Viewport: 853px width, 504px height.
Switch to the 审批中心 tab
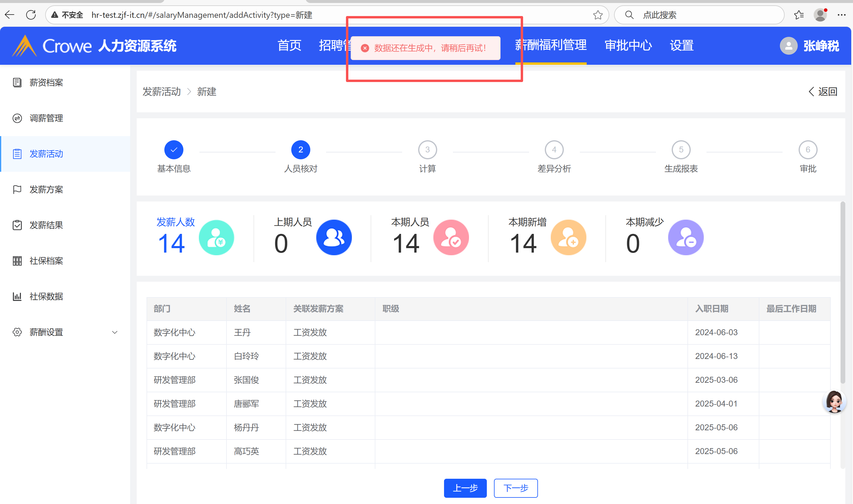click(628, 45)
